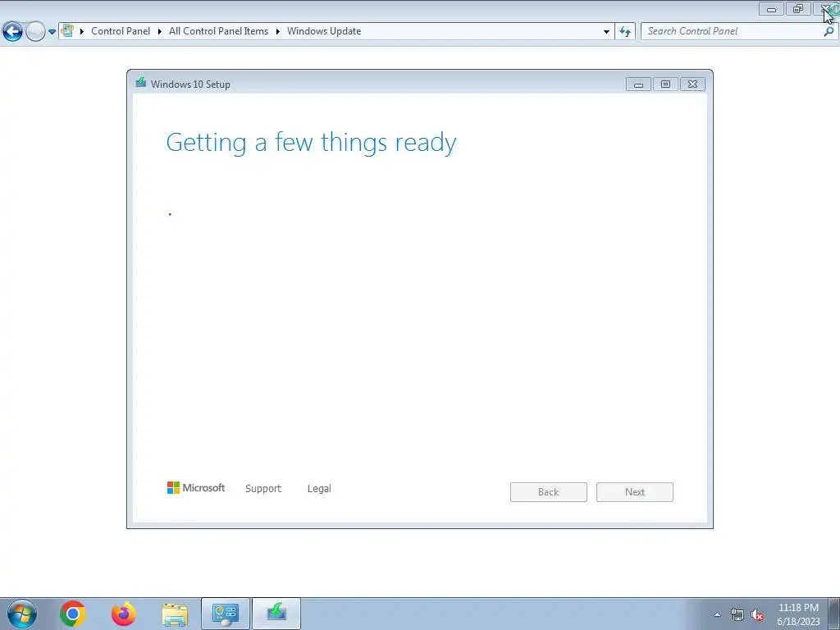Screen dimensions: 840x630
Task: Open the Legal link
Action: pos(319,489)
